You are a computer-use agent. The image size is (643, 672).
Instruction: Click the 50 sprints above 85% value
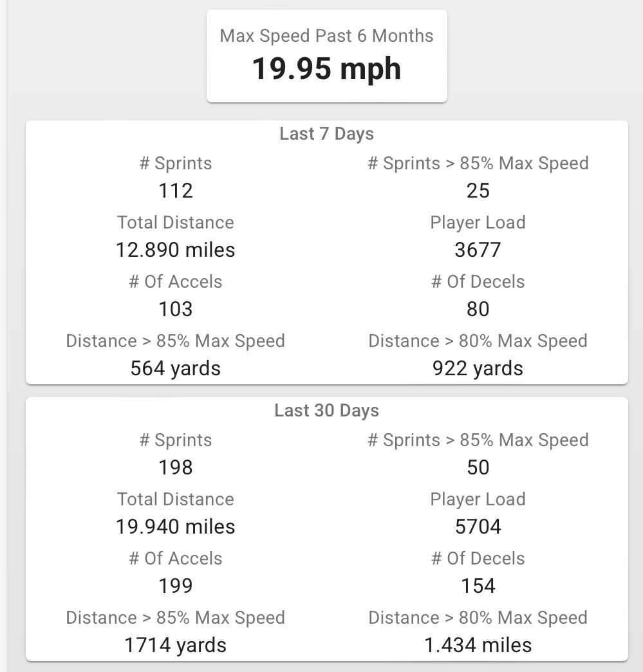[478, 467]
